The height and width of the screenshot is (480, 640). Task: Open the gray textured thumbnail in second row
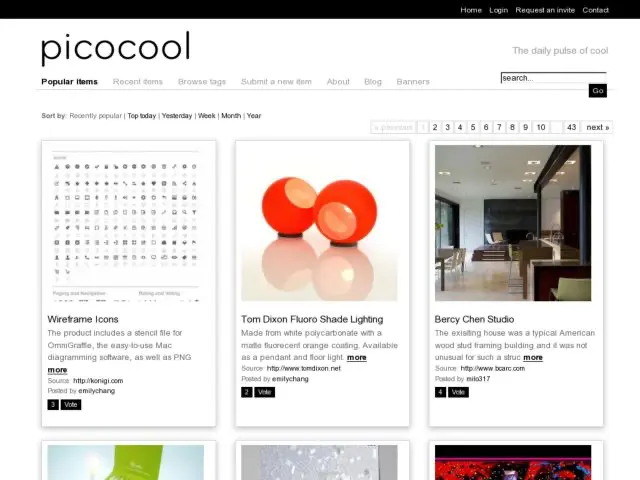(x=319, y=462)
